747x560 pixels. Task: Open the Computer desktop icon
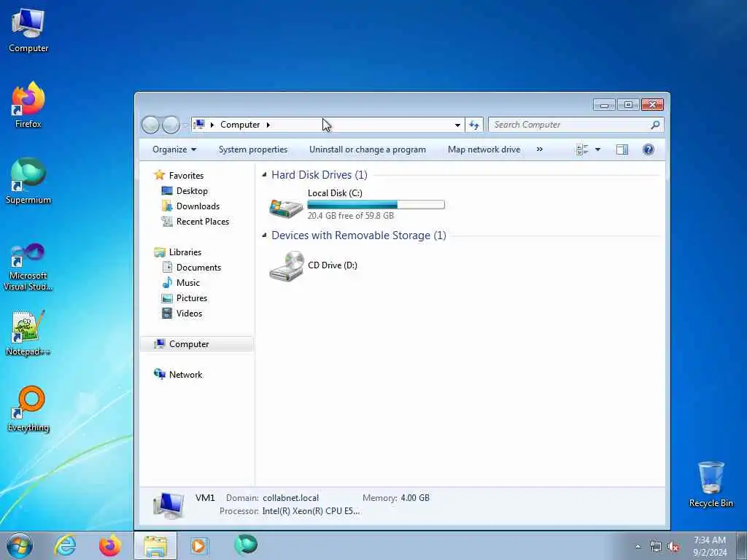click(28, 30)
